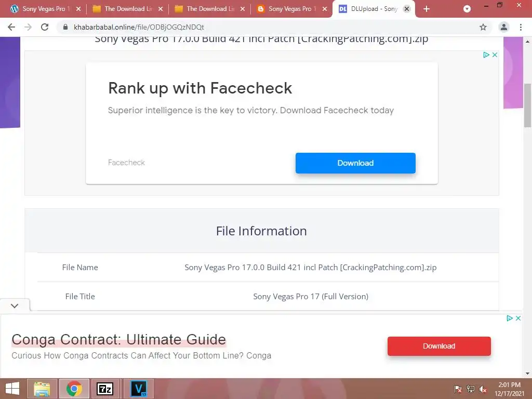Bookmark this page with the star

tap(483, 27)
